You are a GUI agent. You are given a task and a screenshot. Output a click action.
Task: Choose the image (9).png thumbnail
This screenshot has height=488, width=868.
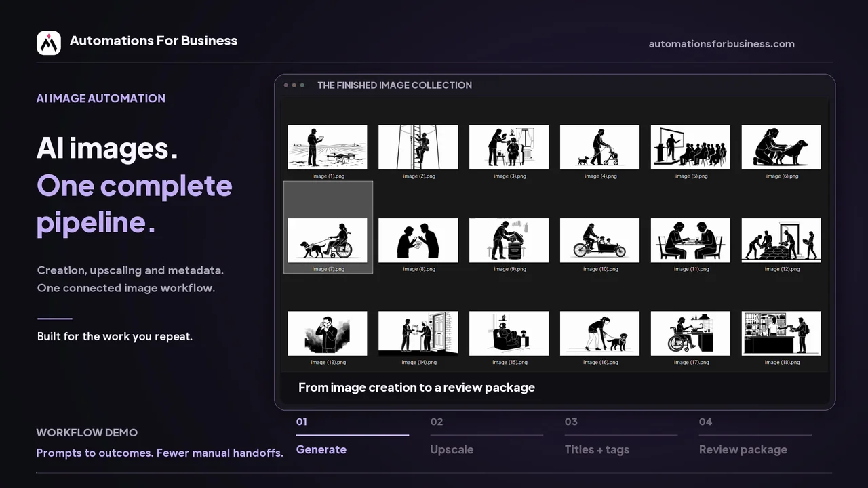coord(509,240)
